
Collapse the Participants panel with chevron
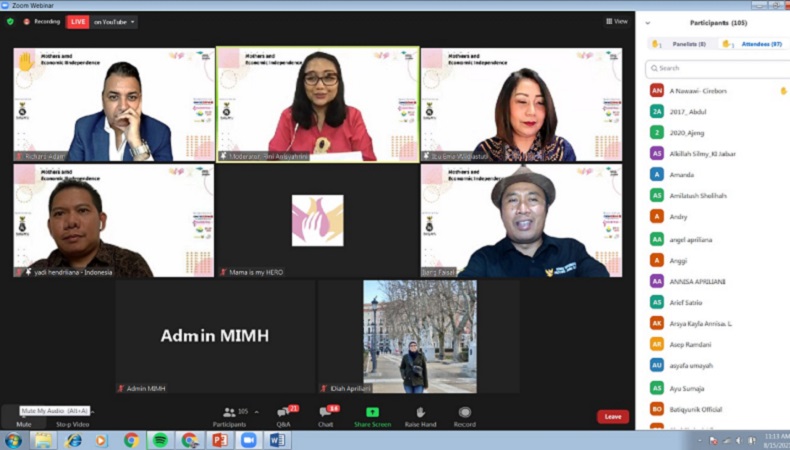click(649, 22)
